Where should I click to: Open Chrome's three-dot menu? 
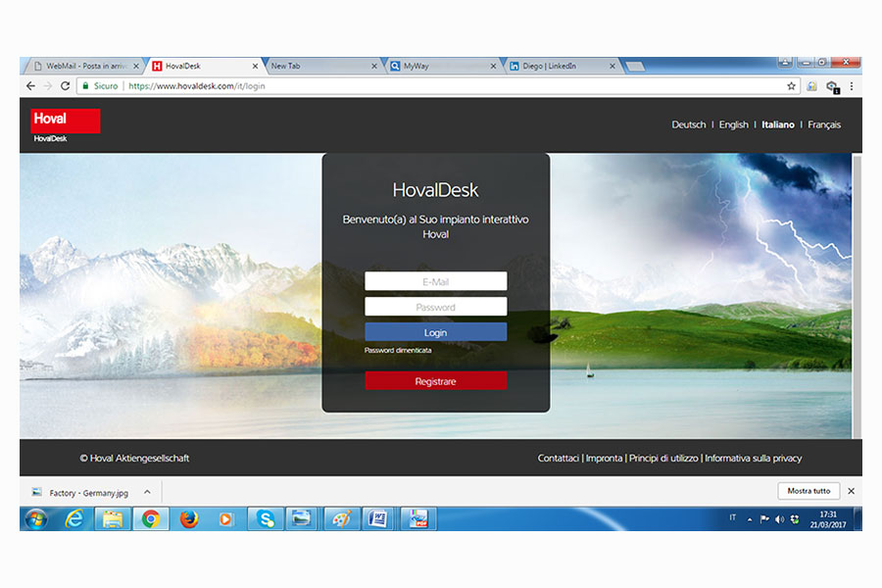coord(852,86)
